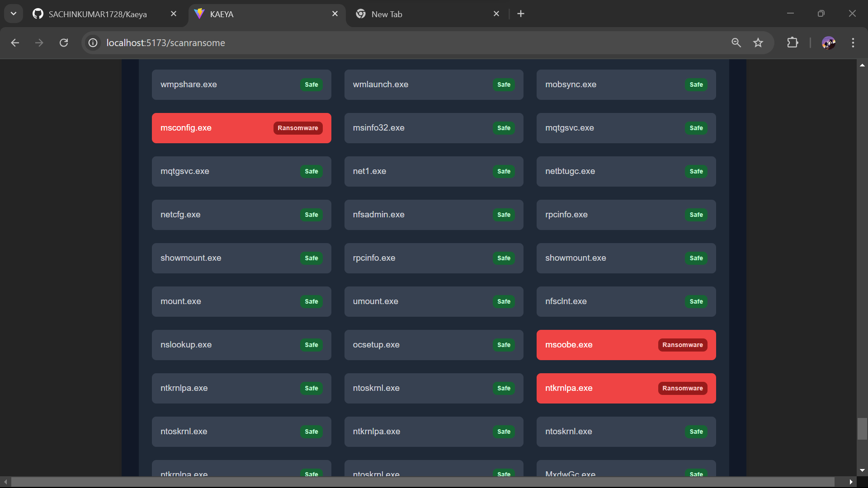
Task: Open the Extensions puzzle icon
Action: 793,42
